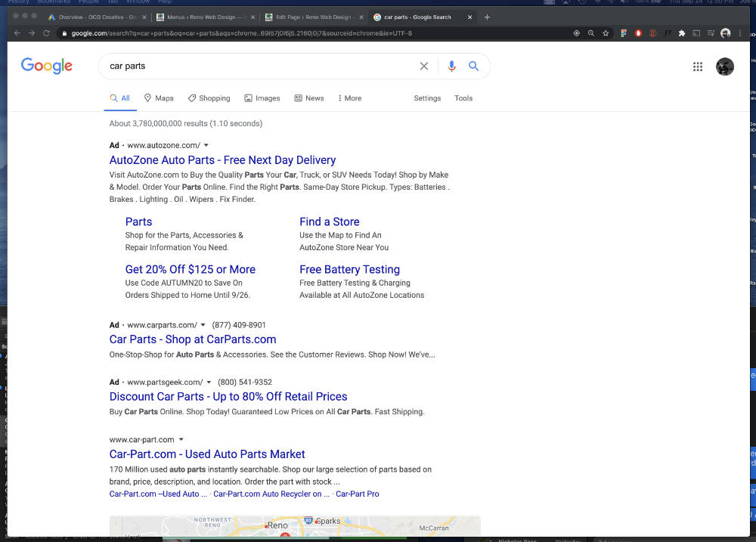Switch to News results
This screenshot has height=542, width=756.
pyautogui.click(x=309, y=98)
